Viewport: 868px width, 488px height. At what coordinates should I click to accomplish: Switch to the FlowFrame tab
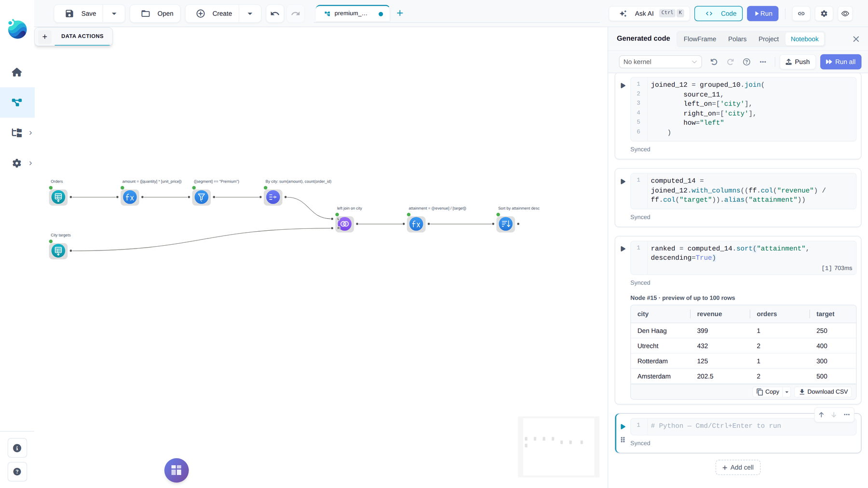point(700,39)
